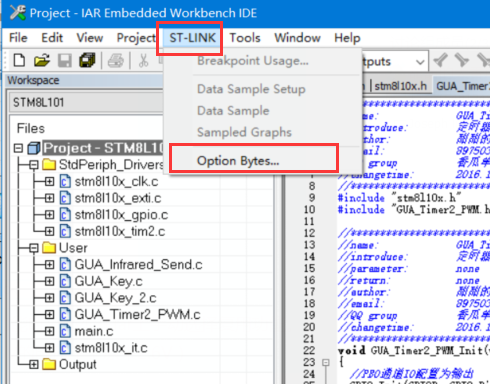Switch to the GUA_Timer editor tab
Viewport: 490px width, 384px height.
(461, 86)
